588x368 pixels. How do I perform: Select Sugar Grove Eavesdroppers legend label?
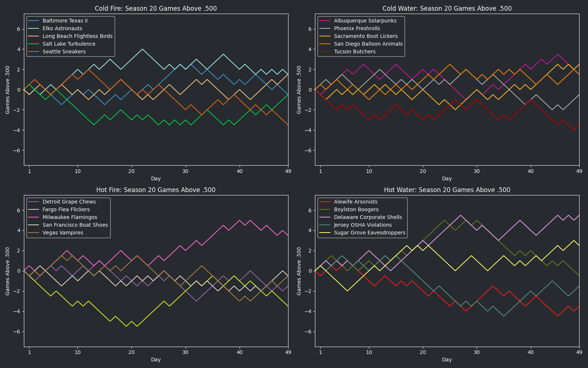pos(369,233)
